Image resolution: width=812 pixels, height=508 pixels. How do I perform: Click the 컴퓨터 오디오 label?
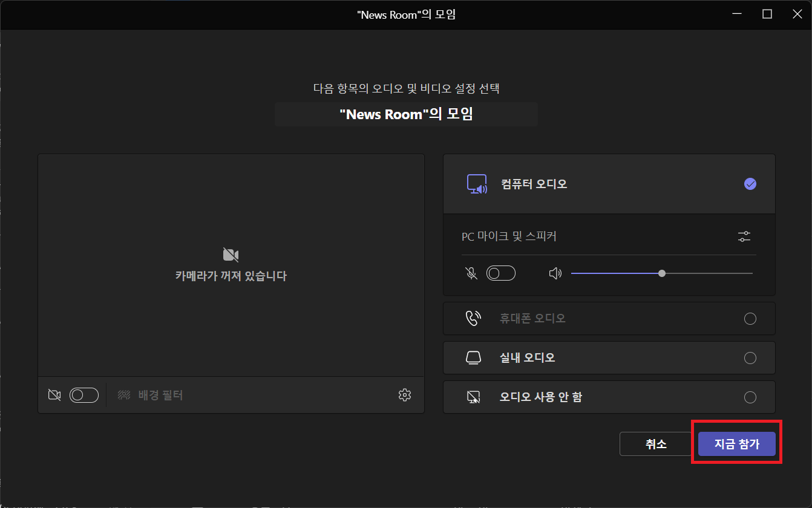[x=534, y=184]
